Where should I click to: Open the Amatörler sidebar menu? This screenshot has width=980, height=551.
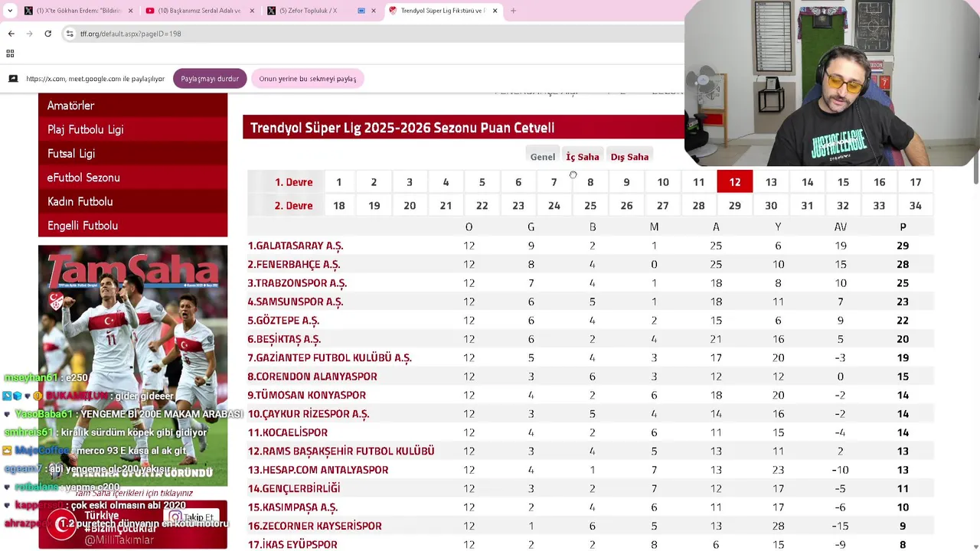point(132,106)
